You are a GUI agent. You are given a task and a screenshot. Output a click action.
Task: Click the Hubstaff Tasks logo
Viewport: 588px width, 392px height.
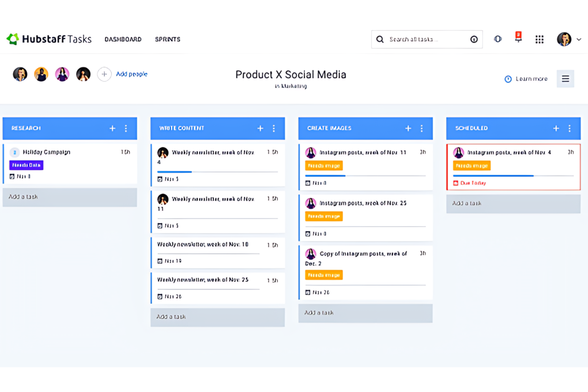tap(48, 39)
